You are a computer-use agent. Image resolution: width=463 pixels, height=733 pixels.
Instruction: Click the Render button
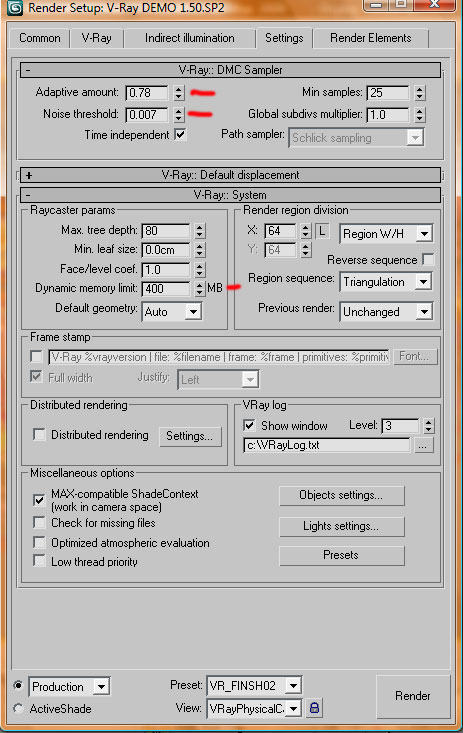[412, 696]
